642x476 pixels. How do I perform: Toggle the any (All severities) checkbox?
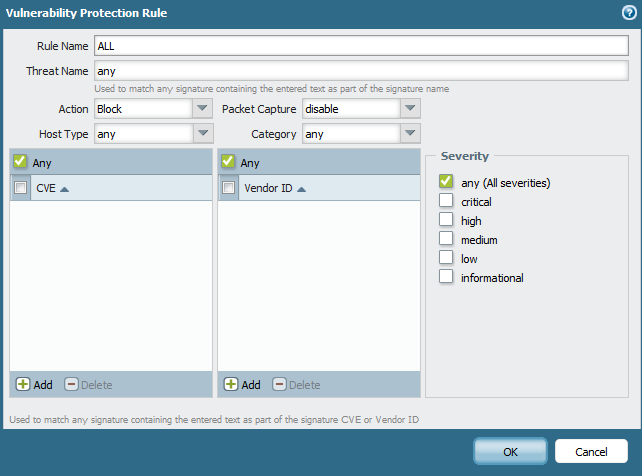[446, 181]
